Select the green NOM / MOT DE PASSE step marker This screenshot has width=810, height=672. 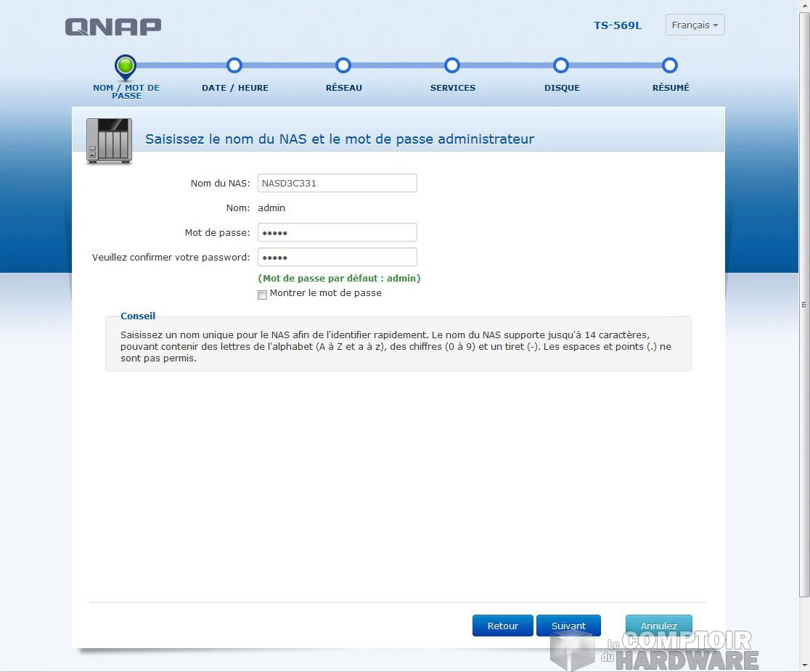[126, 66]
